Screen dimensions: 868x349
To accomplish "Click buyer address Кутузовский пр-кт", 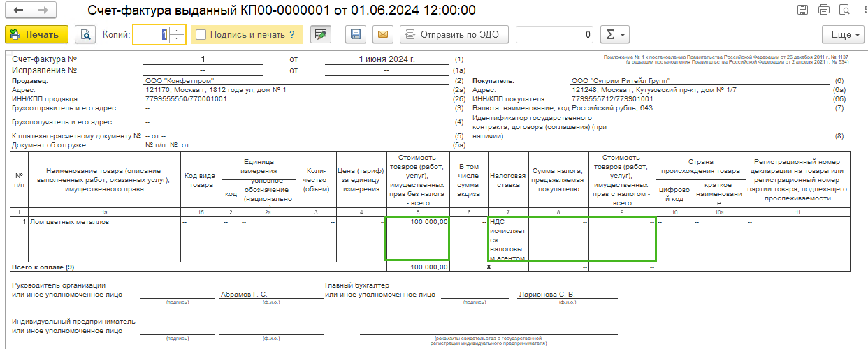I will pos(653,90).
